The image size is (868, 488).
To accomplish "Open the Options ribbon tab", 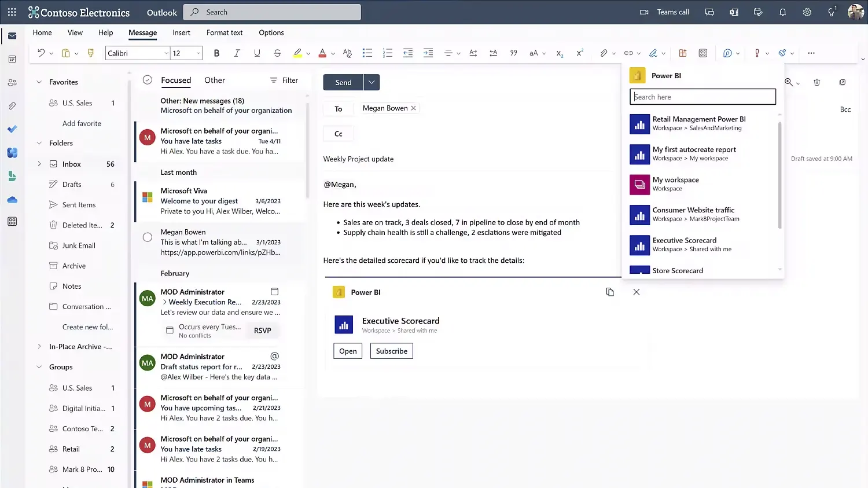I will (x=271, y=32).
